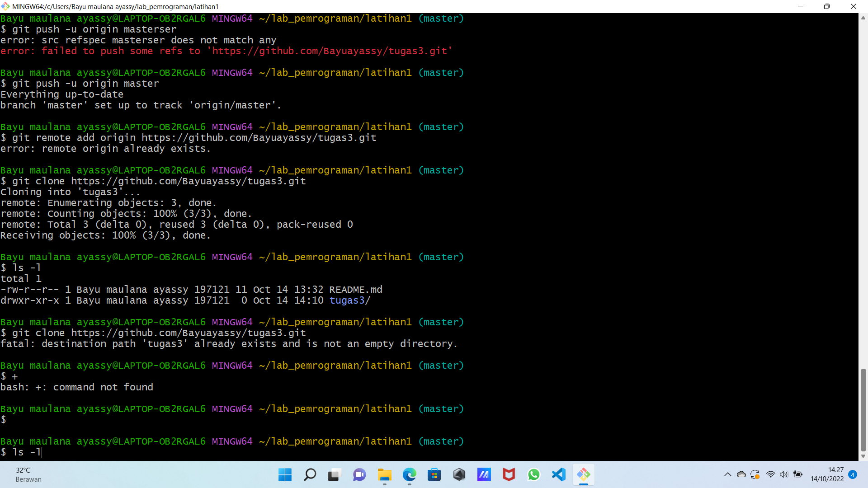Viewport: 868px width, 488px height.
Task: Expand hidden system tray icons
Action: coord(727,474)
